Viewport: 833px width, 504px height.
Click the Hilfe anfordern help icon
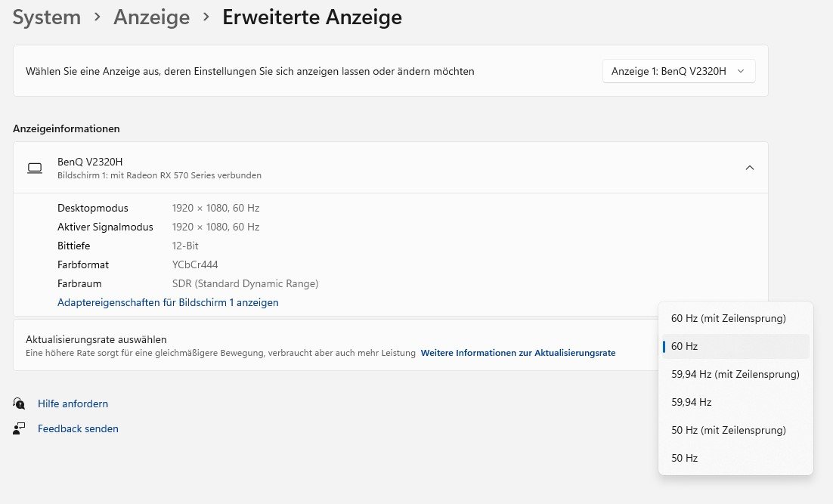click(19, 404)
